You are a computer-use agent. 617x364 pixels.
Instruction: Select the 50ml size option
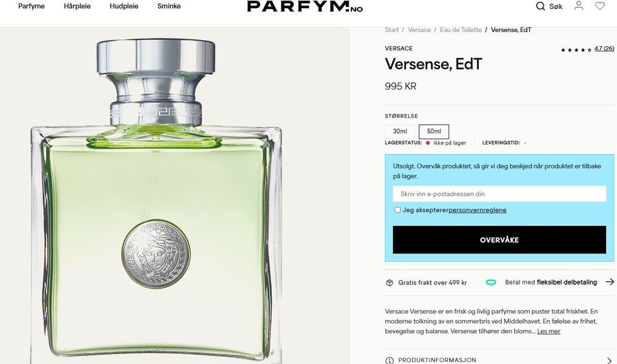point(434,132)
